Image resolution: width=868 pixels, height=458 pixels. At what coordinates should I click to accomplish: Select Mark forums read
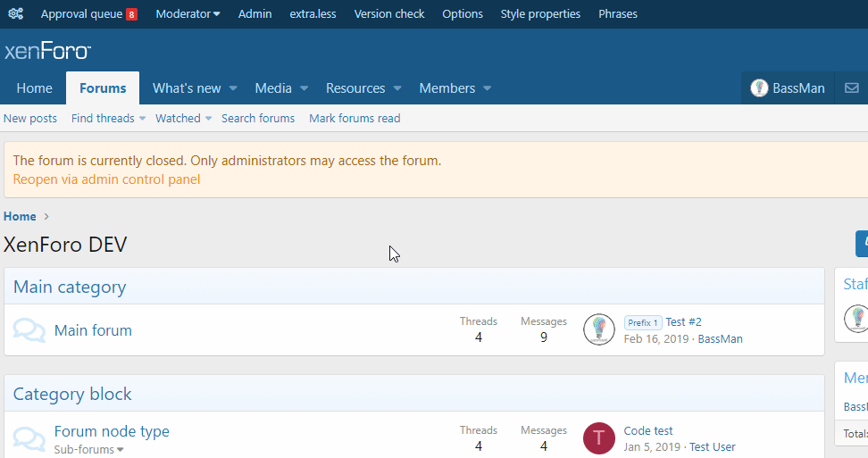coord(355,119)
